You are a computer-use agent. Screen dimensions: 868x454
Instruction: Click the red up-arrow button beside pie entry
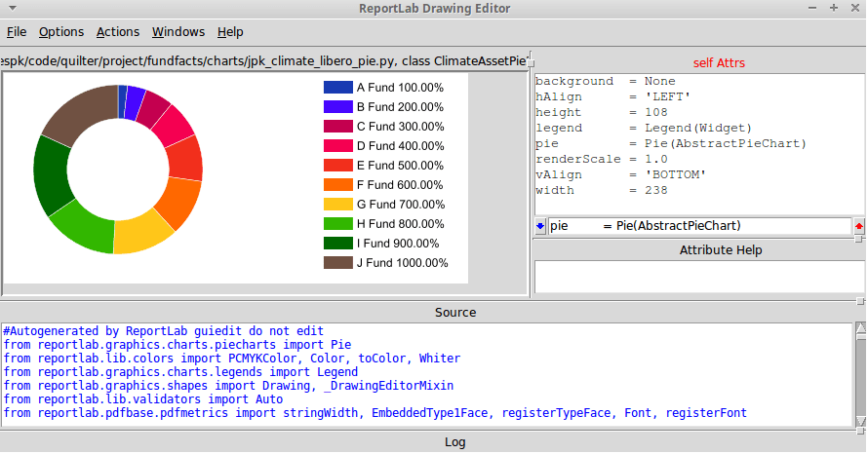tap(858, 226)
